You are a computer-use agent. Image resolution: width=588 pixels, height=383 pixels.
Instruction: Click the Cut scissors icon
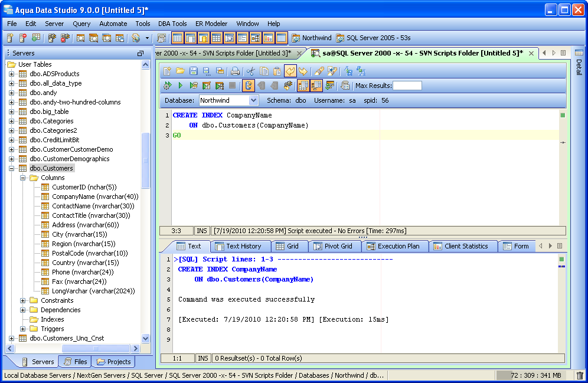click(x=251, y=71)
